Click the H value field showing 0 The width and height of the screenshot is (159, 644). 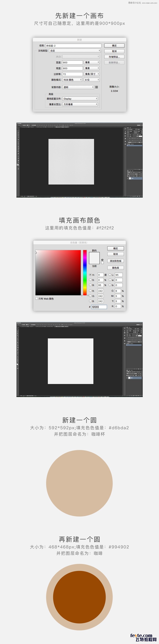(x=101, y=275)
